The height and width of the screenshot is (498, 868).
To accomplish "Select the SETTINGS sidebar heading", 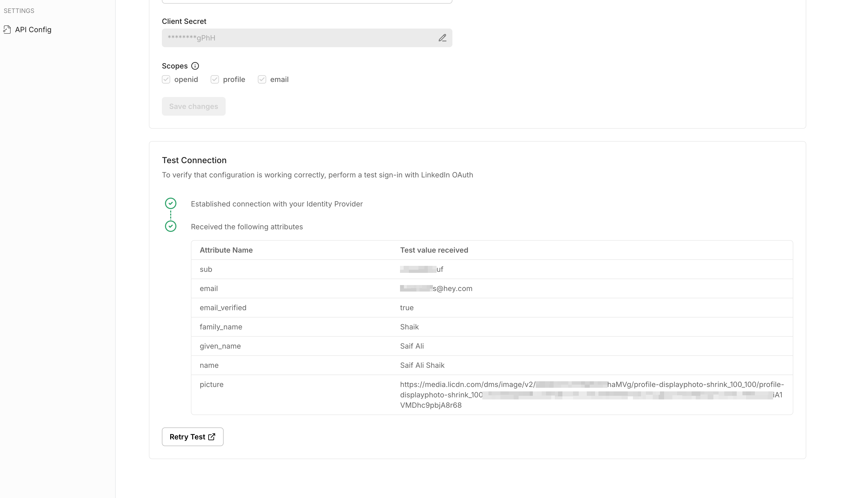I will point(19,11).
